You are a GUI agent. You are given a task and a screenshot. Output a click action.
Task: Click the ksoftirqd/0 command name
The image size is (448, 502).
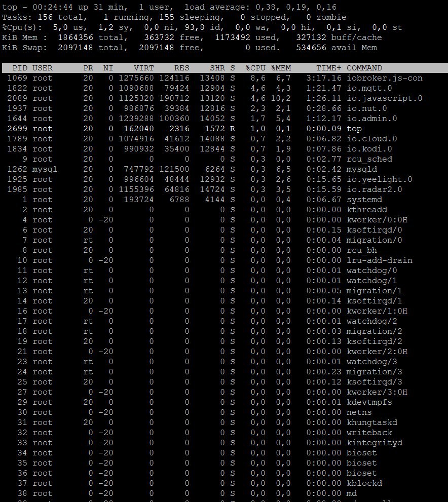[375, 230]
